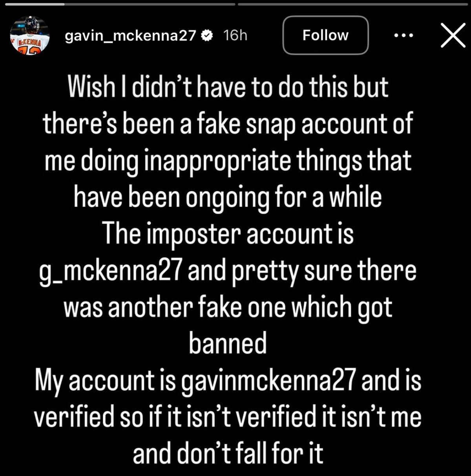The image size is (471, 476).
Task: Open the three-dot more options menu
Action: click(x=403, y=35)
